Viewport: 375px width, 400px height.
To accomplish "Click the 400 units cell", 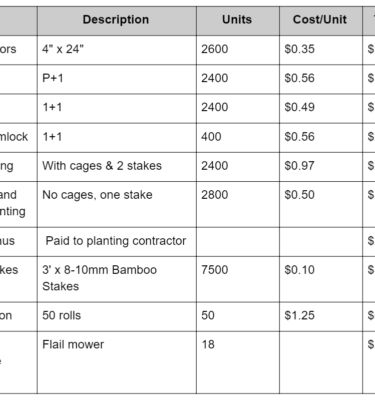I will (238, 138).
